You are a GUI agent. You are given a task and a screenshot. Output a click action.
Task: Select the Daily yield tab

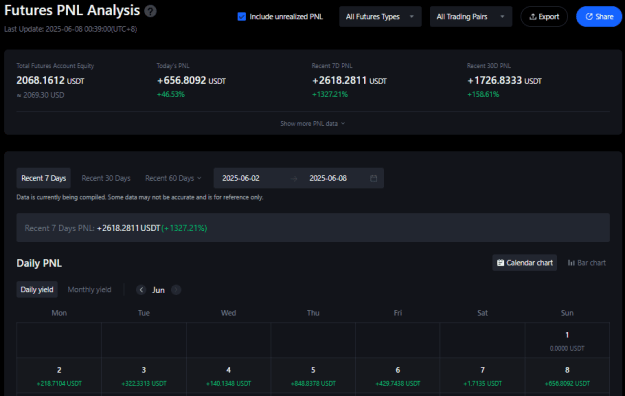click(x=37, y=290)
